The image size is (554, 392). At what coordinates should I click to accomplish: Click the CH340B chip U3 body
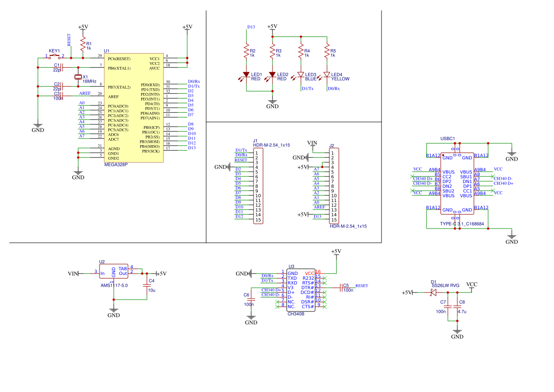point(300,290)
